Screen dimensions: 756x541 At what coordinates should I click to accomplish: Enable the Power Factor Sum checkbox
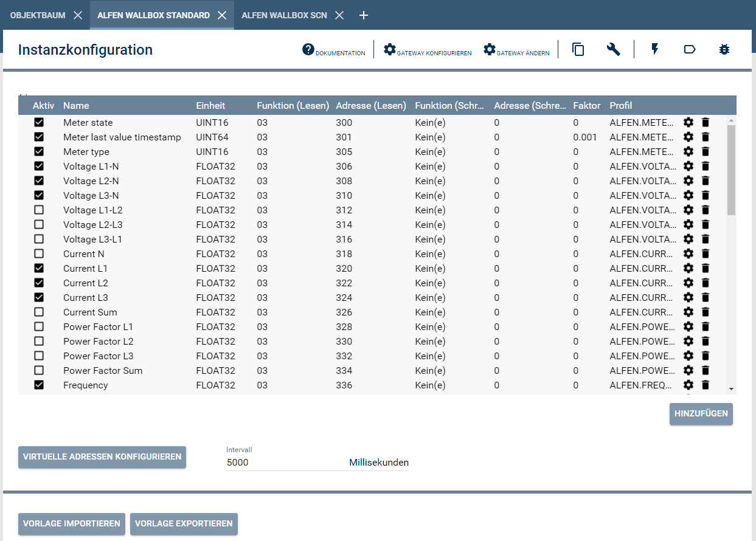click(x=40, y=370)
